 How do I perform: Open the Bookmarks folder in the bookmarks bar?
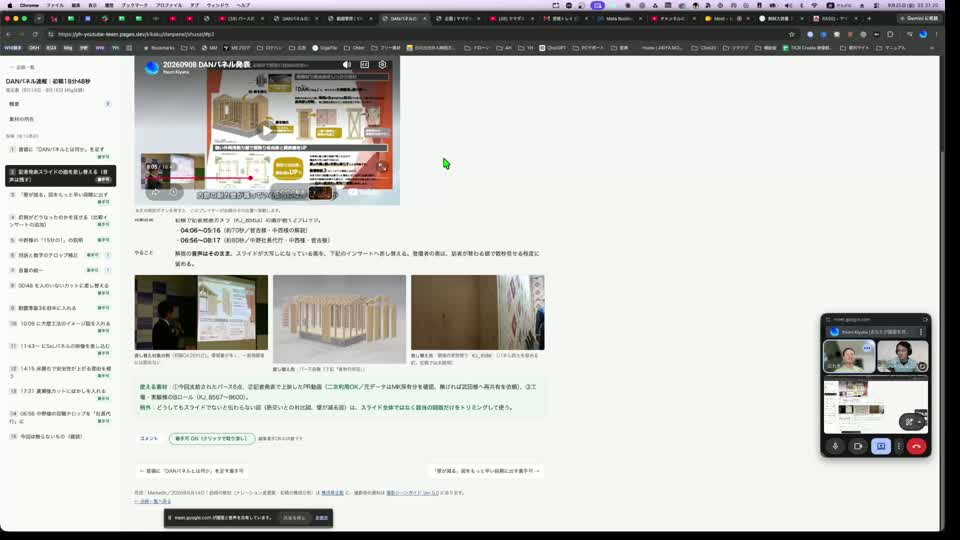coord(159,48)
